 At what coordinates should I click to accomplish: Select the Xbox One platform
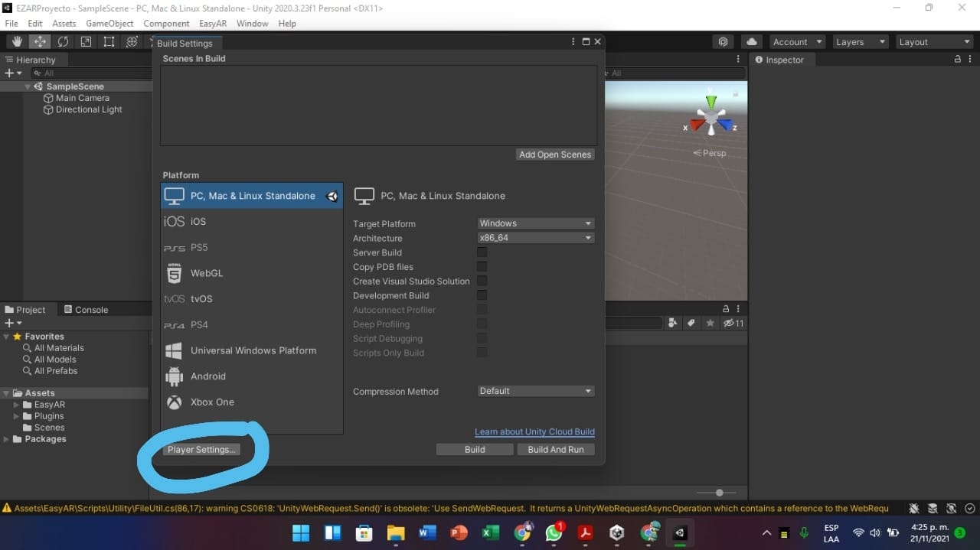(x=211, y=402)
